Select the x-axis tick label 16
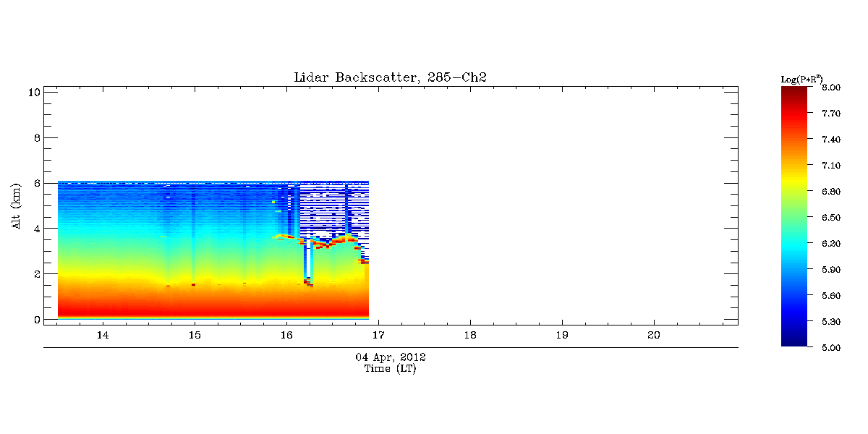Screen dimensions: 868x434 pyautogui.click(x=286, y=335)
